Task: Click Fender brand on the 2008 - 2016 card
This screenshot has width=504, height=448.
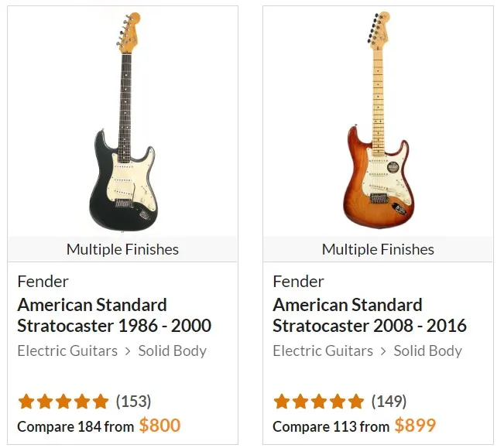Action: click(x=298, y=281)
